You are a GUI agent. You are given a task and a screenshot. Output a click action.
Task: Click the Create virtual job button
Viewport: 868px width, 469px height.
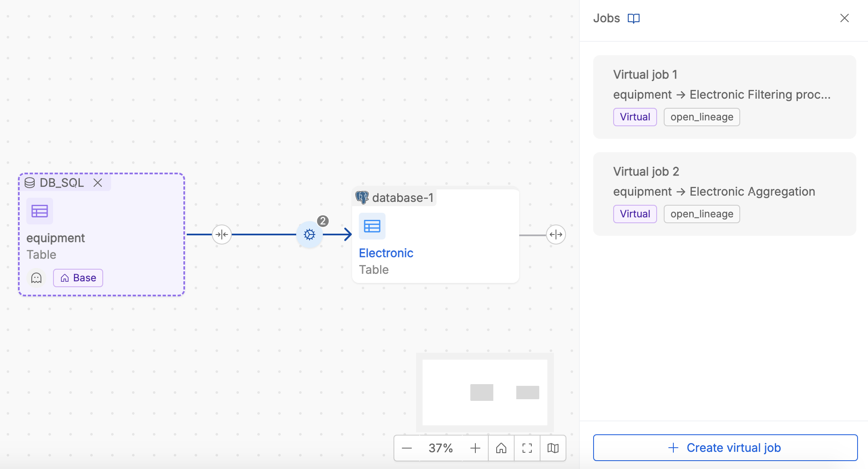point(725,448)
